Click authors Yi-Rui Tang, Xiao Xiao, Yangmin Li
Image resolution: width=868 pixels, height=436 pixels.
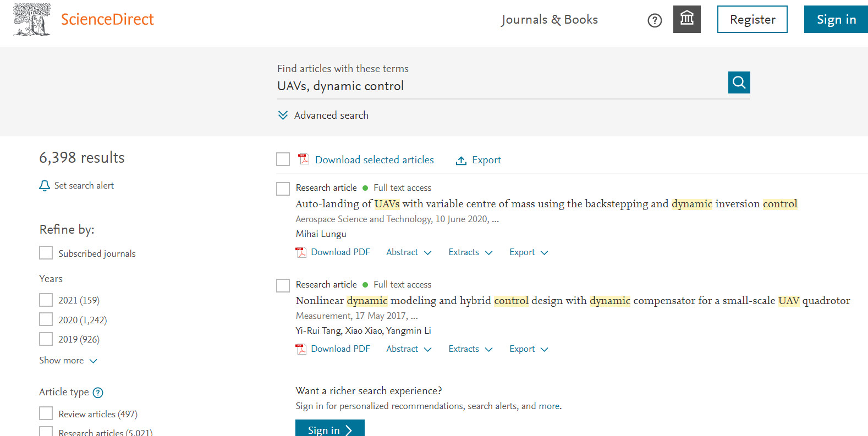point(363,330)
